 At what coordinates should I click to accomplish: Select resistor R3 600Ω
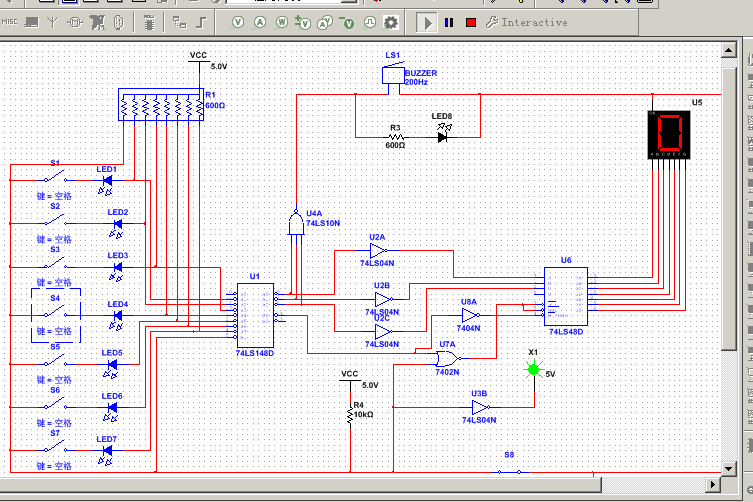coord(396,137)
